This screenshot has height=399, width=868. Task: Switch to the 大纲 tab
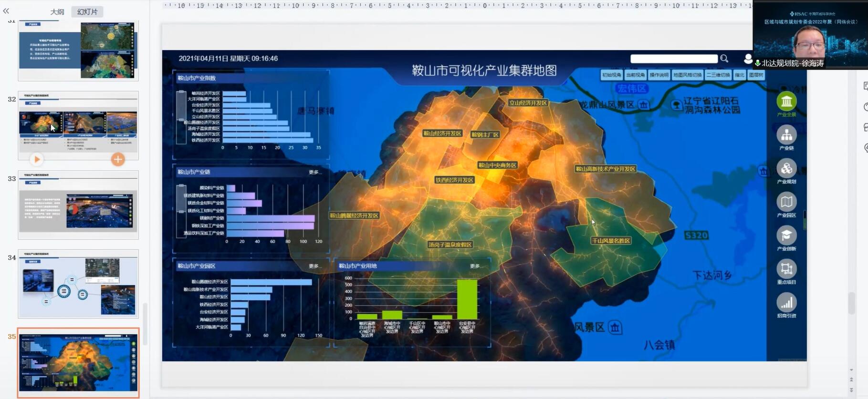click(x=57, y=11)
